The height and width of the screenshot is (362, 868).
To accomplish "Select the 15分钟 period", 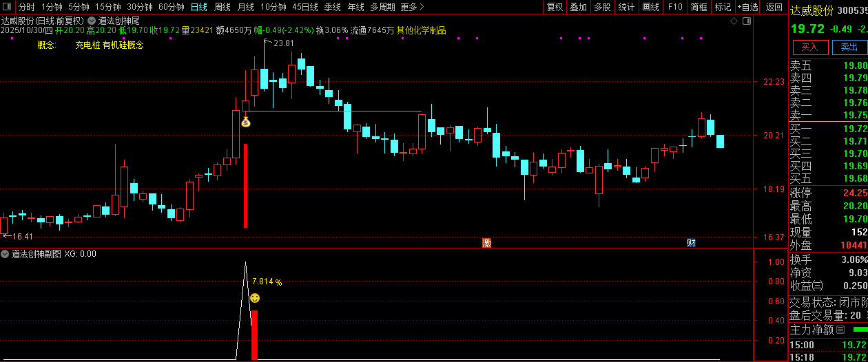I will (107, 7).
